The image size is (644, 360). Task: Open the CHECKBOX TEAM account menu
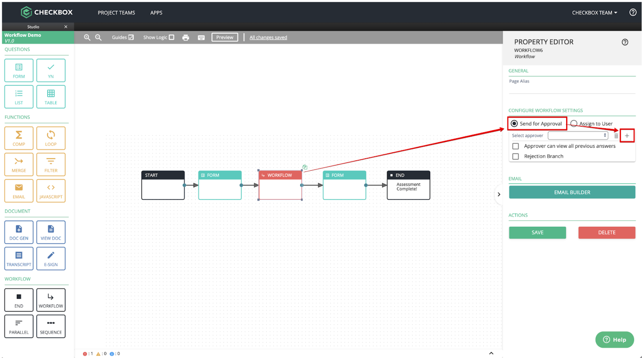(595, 13)
